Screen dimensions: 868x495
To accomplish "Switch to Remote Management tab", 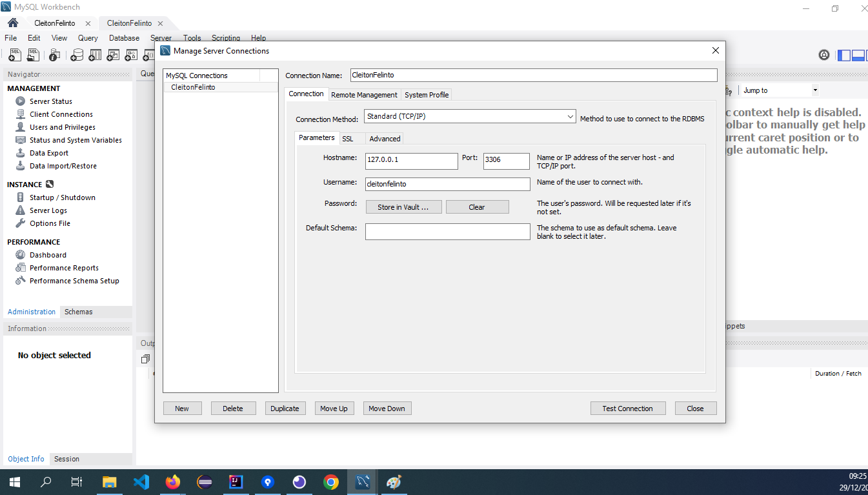I will 364,95.
